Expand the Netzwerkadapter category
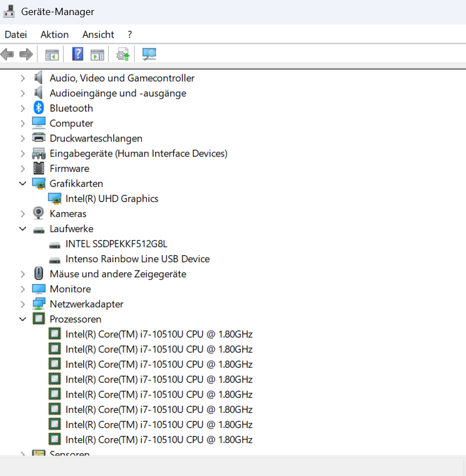 [x=23, y=304]
